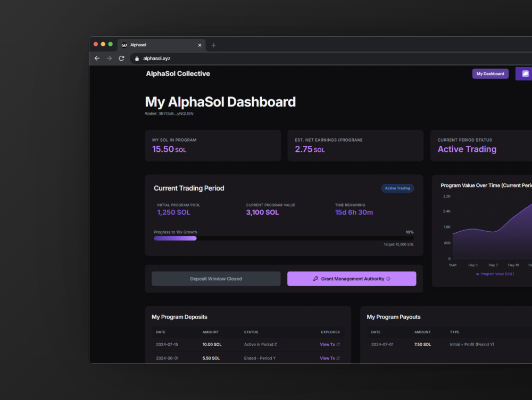This screenshot has width=532, height=400.
Task: Click the Active Trading status badge
Action: pyautogui.click(x=397, y=188)
